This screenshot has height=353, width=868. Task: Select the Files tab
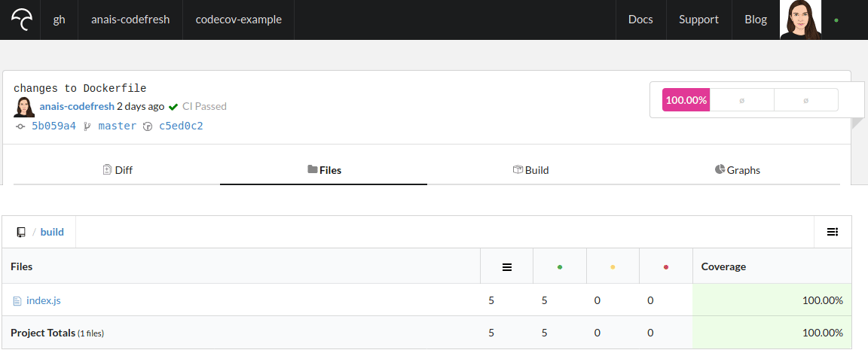click(324, 170)
